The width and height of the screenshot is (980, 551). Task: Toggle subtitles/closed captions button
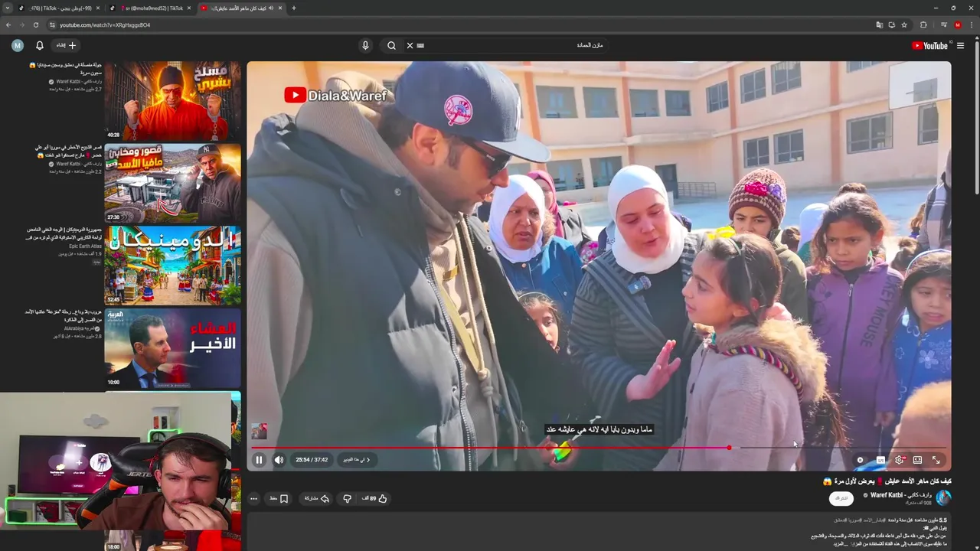click(880, 460)
